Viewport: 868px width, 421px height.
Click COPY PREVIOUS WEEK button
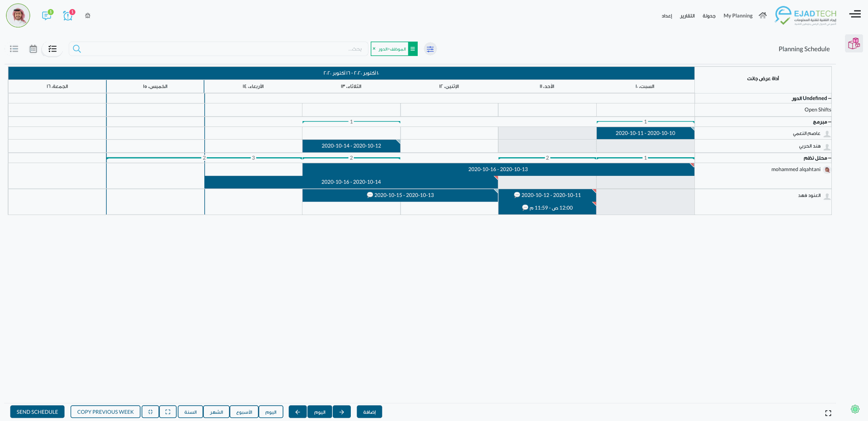click(x=105, y=412)
